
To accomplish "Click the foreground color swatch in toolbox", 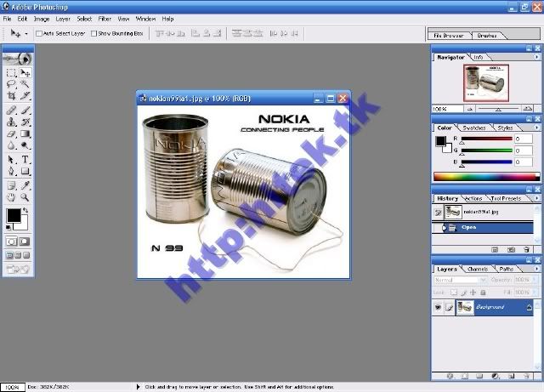I will (14, 215).
